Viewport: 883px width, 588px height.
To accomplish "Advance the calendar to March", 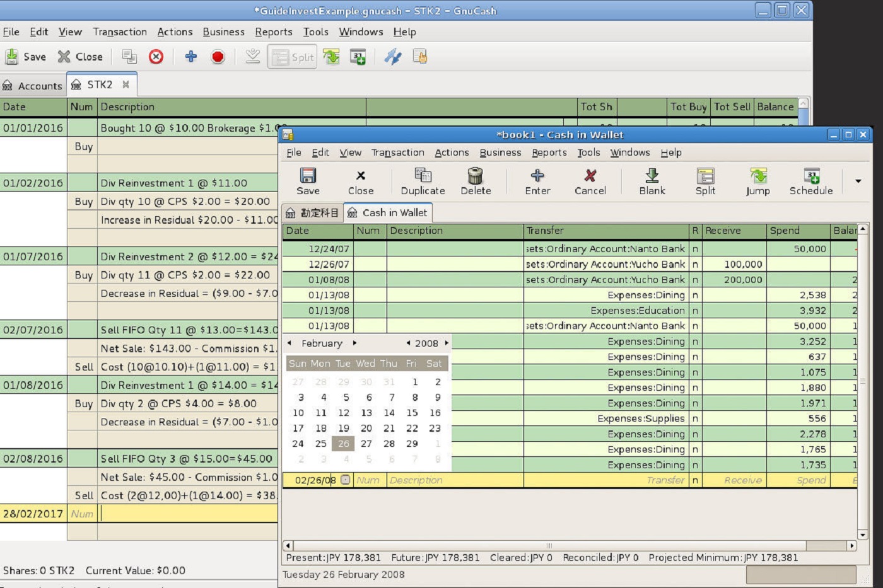I will coord(355,343).
